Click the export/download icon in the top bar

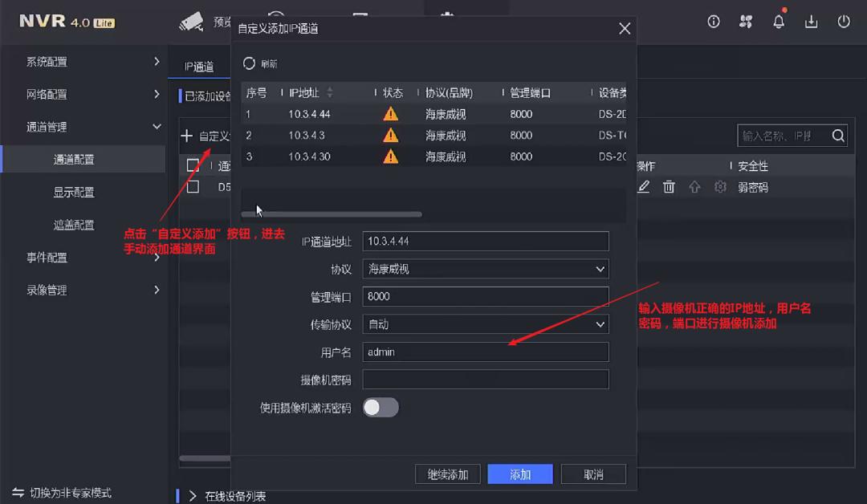[811, 22]
